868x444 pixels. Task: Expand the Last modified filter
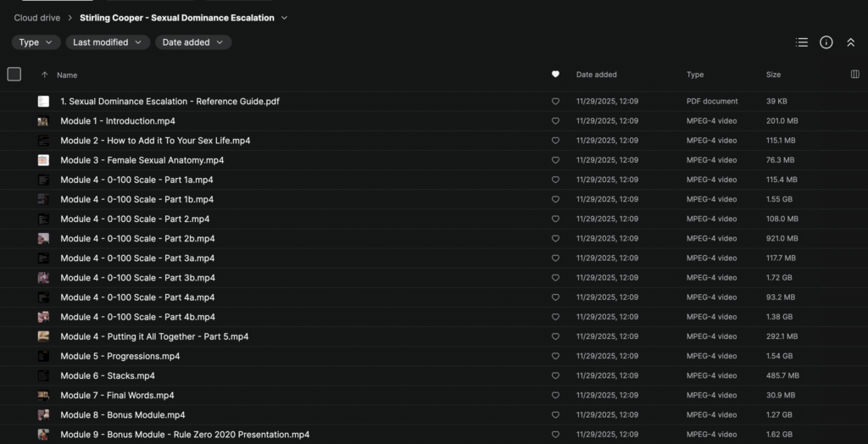[107, 42]
